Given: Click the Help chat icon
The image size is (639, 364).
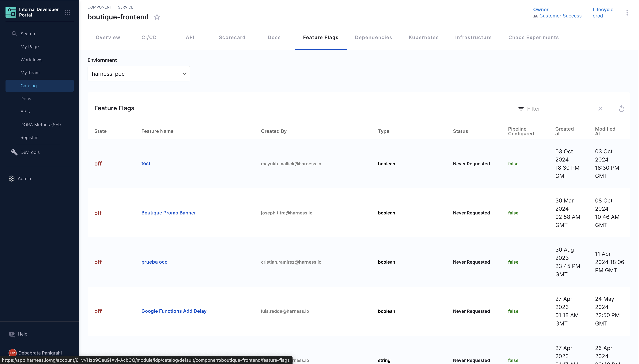Looking at the screenshot, I should point(12,334).
